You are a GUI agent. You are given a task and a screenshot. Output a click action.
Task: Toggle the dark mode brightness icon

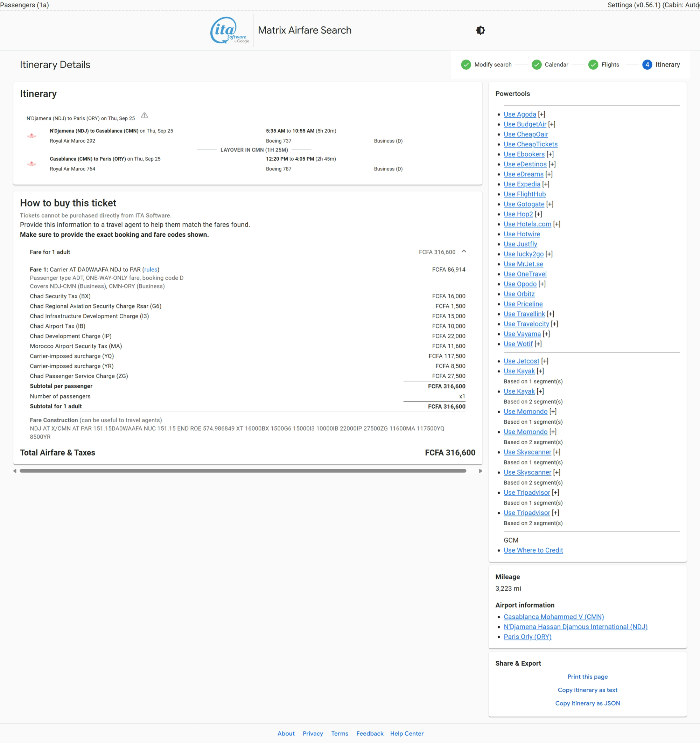coord(480,30)
